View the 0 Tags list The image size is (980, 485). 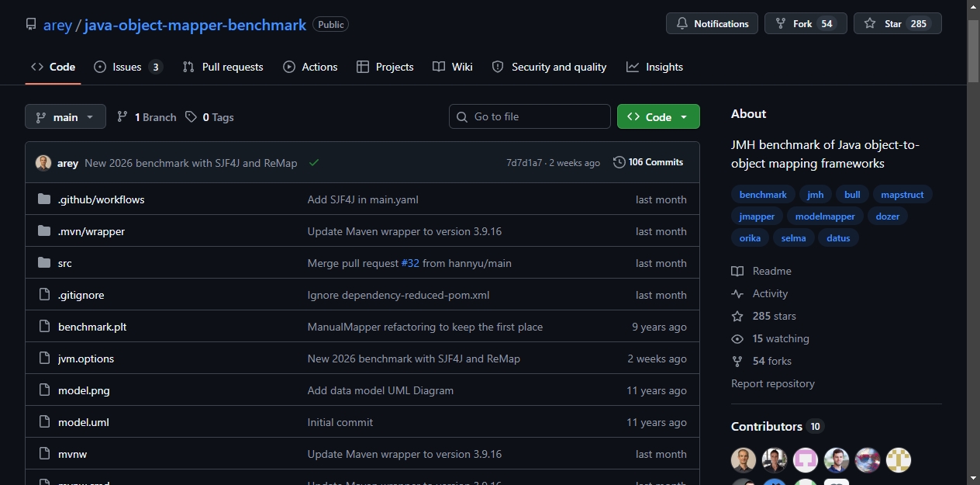[209, 117]
